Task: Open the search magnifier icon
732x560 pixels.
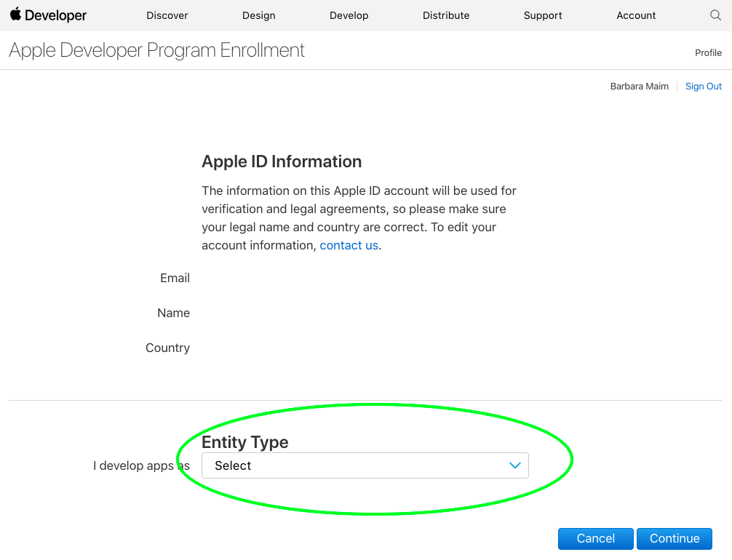Action: coord(715,15)
